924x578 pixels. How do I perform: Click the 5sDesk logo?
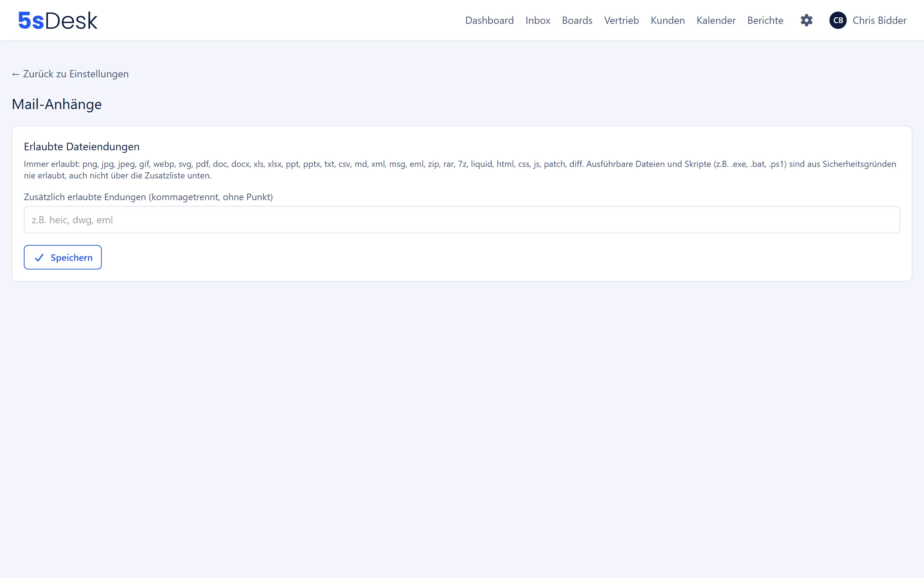(58, 21)
